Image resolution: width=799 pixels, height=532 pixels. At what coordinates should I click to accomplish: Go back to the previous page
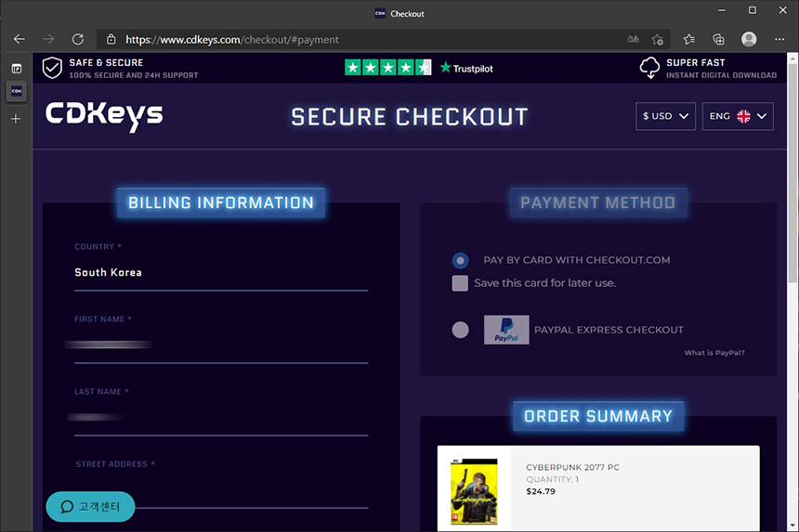tap(20, 39)
